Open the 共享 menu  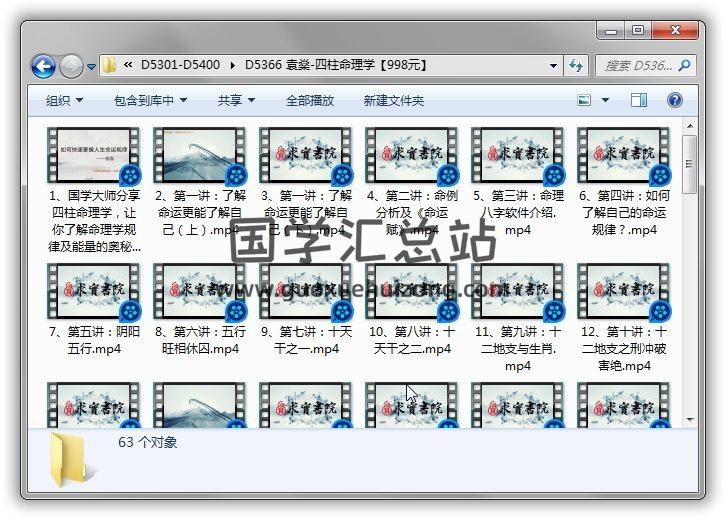[236, 100]
